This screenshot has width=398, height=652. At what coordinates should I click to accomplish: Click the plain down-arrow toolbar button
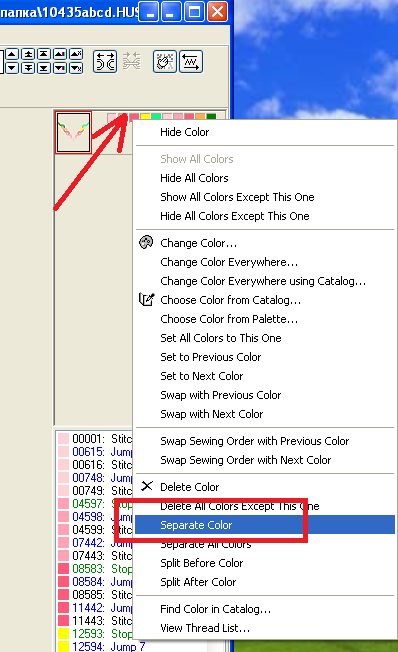coord(12,68)
